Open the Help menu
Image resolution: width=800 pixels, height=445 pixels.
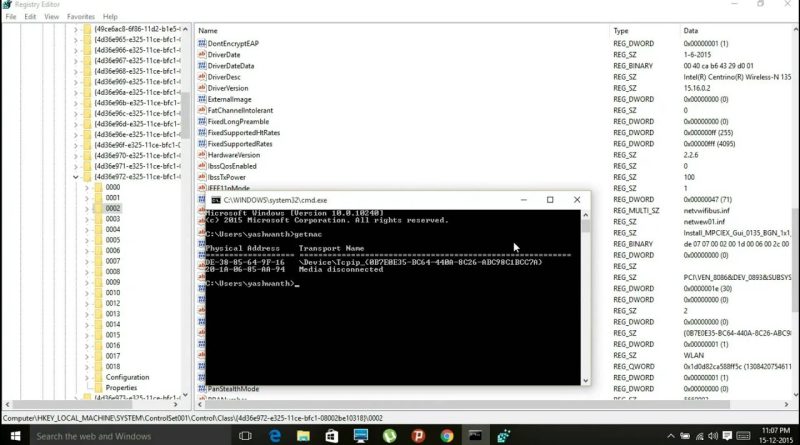(x=110, y=17)
